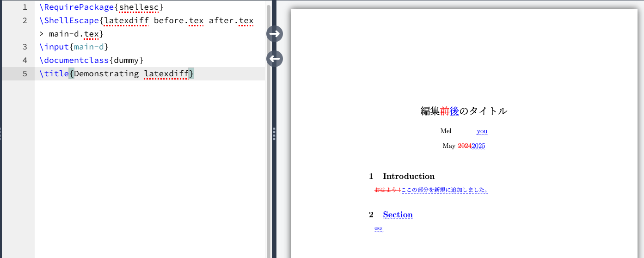
Task: Click the \RequirePackage command in the code
Action: (x=77, y=7)
